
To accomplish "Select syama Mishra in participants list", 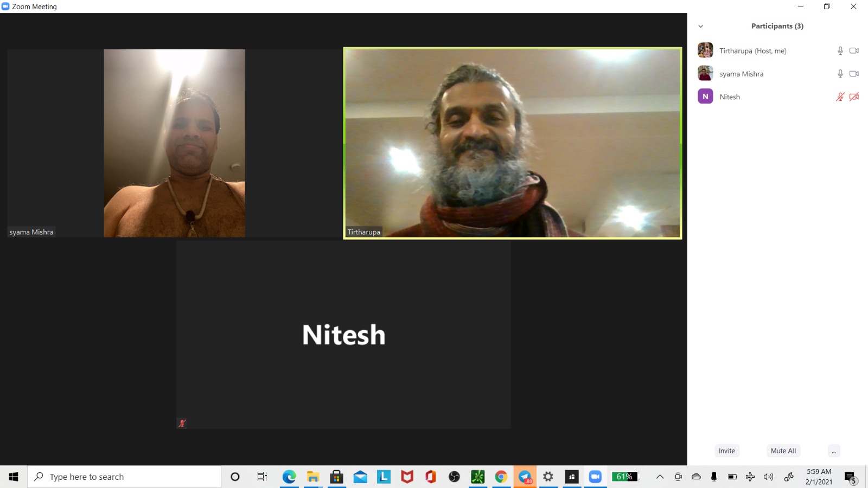I will tap(741, 74).
